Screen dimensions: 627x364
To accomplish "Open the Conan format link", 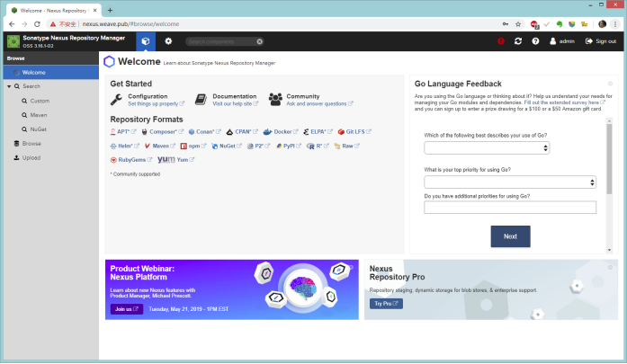I will tap(204, 131).
